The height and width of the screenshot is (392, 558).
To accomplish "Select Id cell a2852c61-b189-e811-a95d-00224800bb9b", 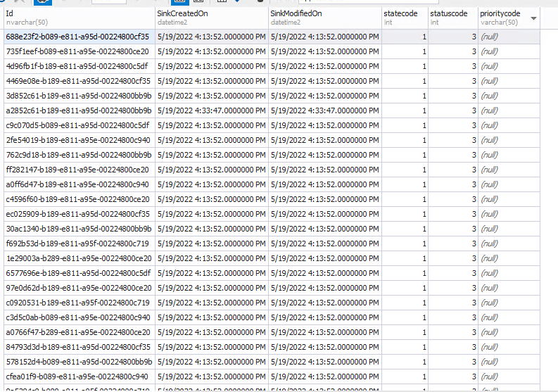I will [80, 110].
